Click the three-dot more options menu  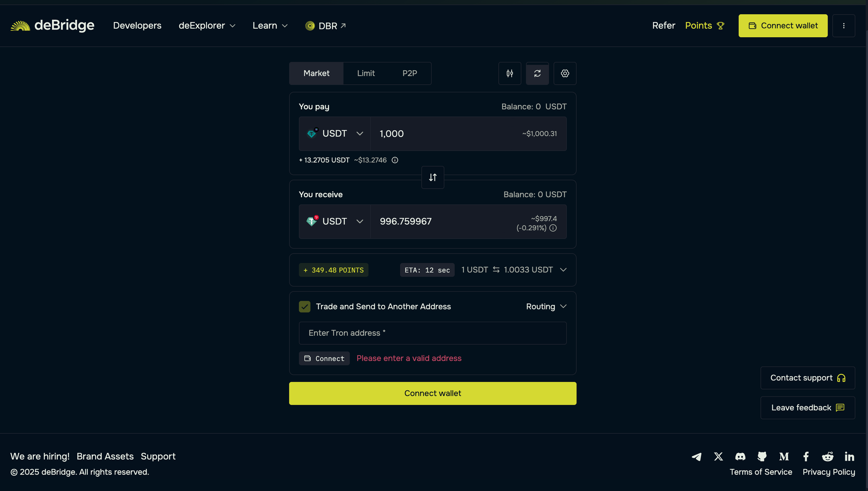pos(843,26)
